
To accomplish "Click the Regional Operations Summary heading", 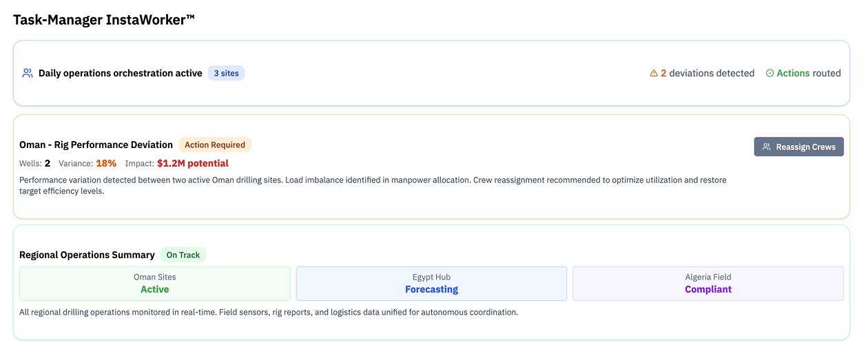I will point(87,255).
